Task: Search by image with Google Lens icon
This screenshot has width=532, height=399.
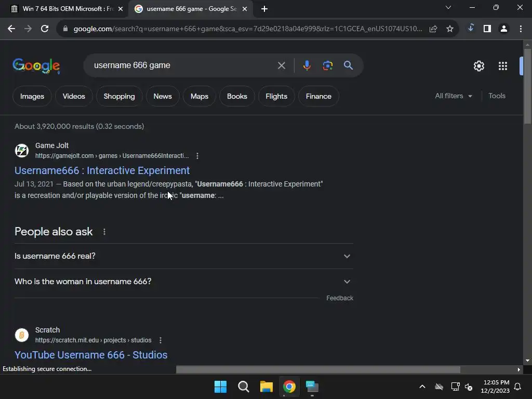Action: [327, 65]
